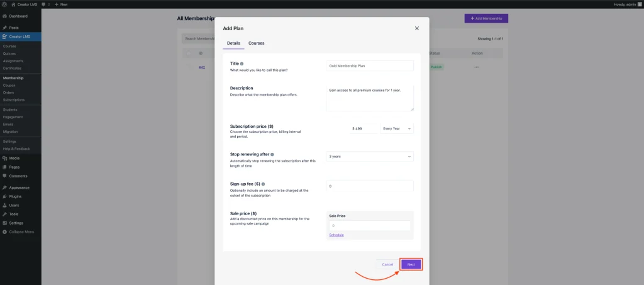Open the Schedule link under Sale Price

click(336, 235)
